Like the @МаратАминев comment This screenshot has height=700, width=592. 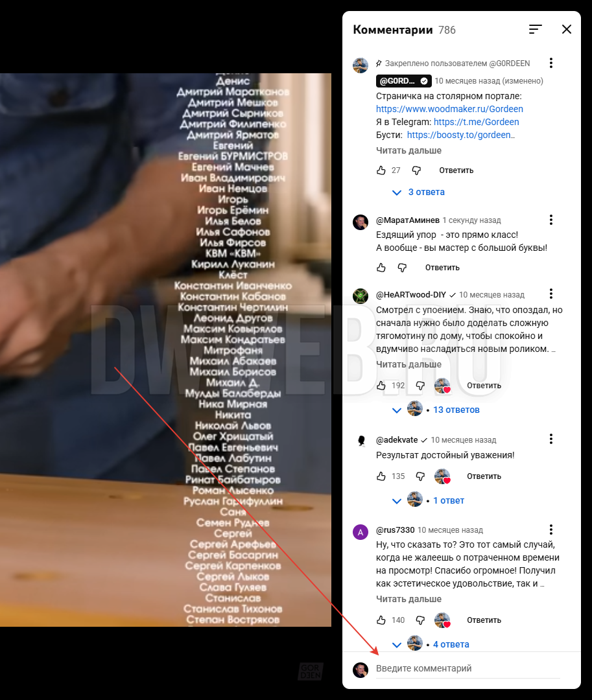pos(381,268)
